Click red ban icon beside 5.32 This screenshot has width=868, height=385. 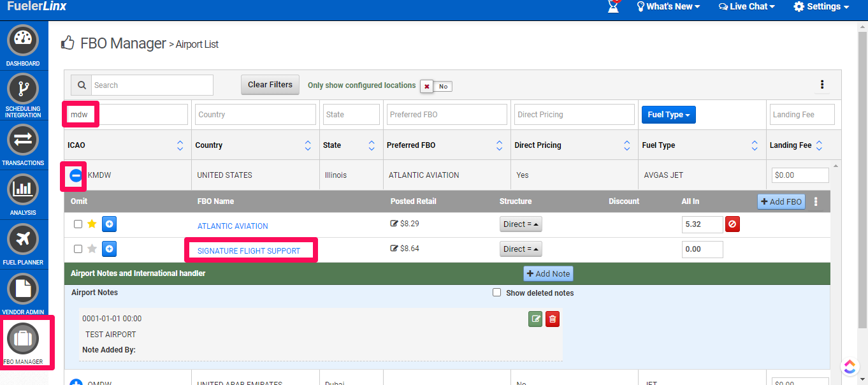tap(732, 224)
